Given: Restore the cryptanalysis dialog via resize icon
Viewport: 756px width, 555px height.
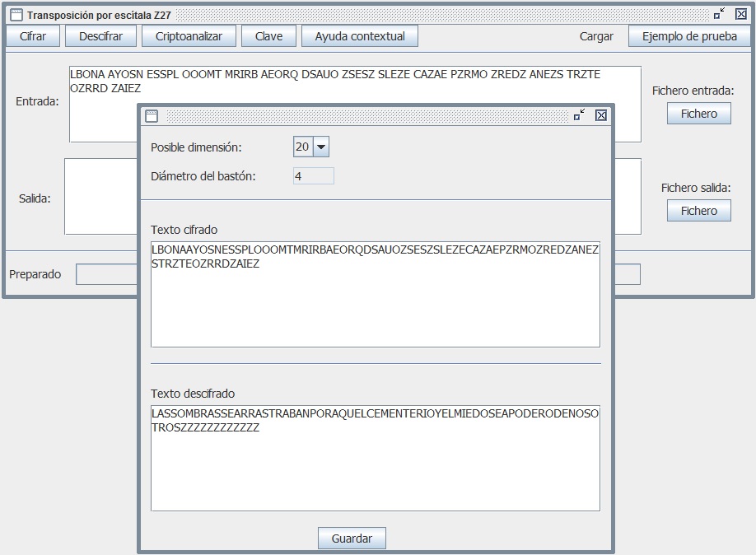Looking at the screenshot, I should tap(580, 115).
